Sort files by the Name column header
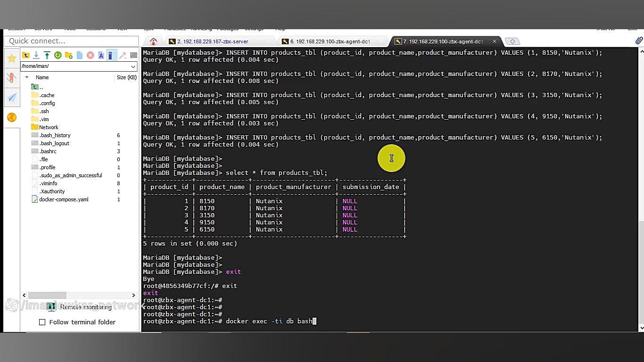The height and width of the screenshot is (362, 644). [42, 77]
